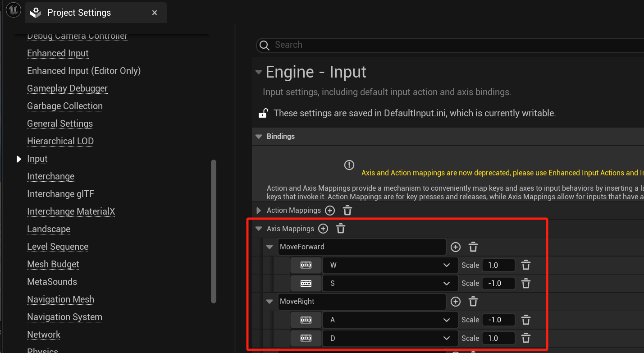The height and width of the screenshot is (353, 644).
Task: Open Gameplay Debugger settings
Action: tap(67, 88)
